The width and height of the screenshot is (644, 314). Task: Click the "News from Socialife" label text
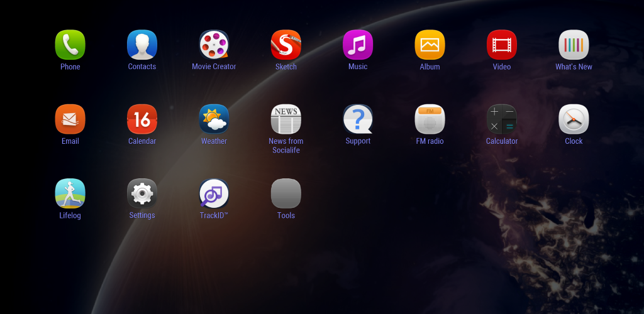[286, 146]
